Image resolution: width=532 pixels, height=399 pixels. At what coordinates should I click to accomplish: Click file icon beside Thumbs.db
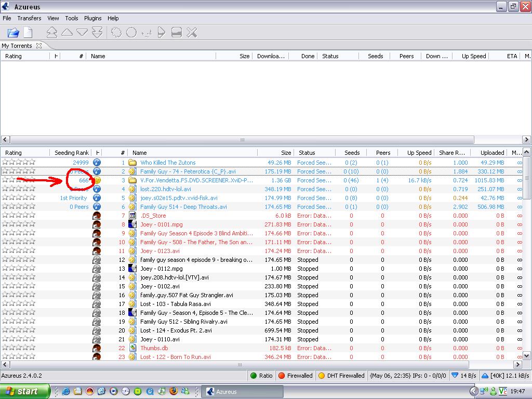click(x=132, y=348)
